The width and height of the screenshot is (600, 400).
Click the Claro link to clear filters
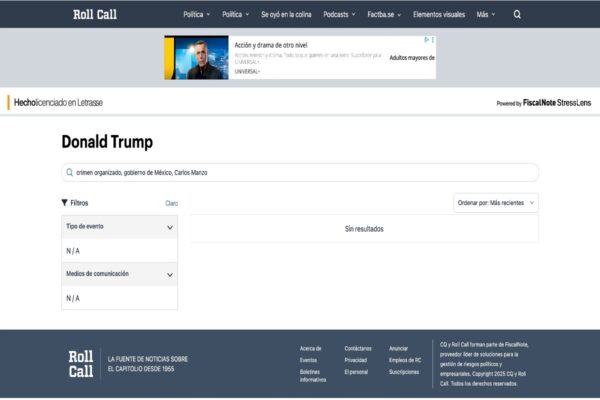[171, 203]
